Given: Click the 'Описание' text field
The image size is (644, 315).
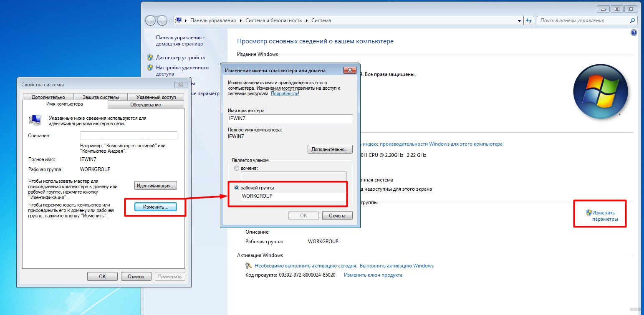Looking at the screenshot, I should pyautogui.click(x=129, y=136).
